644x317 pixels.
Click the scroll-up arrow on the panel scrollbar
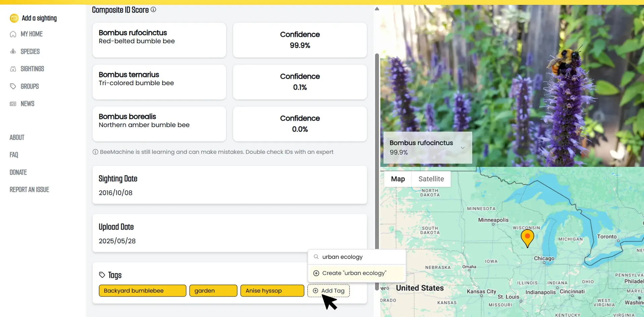[377, 9]
